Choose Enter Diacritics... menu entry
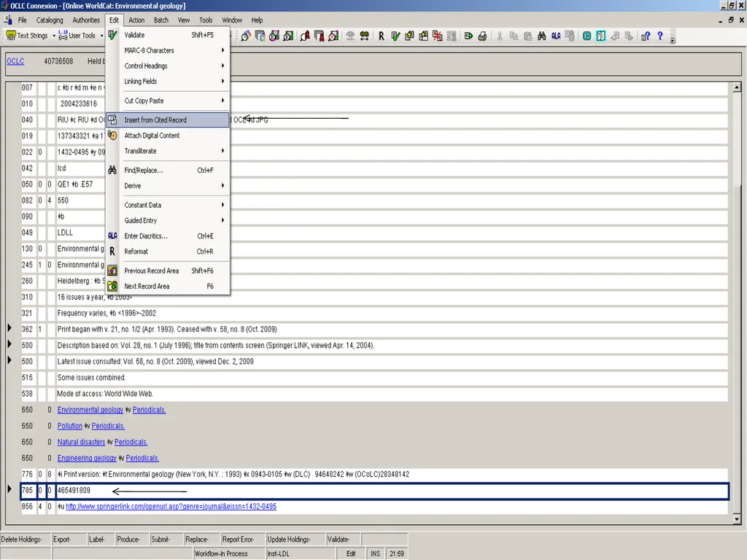747x560 pixels. (x=168, y=236)
